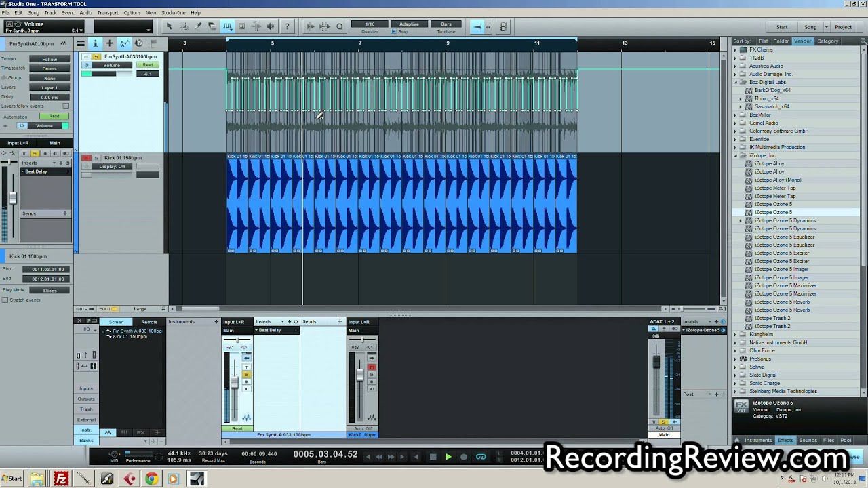Open the File menu
Image resolution: width=868 pixels, height=488 pixels.
coord(5,13)
